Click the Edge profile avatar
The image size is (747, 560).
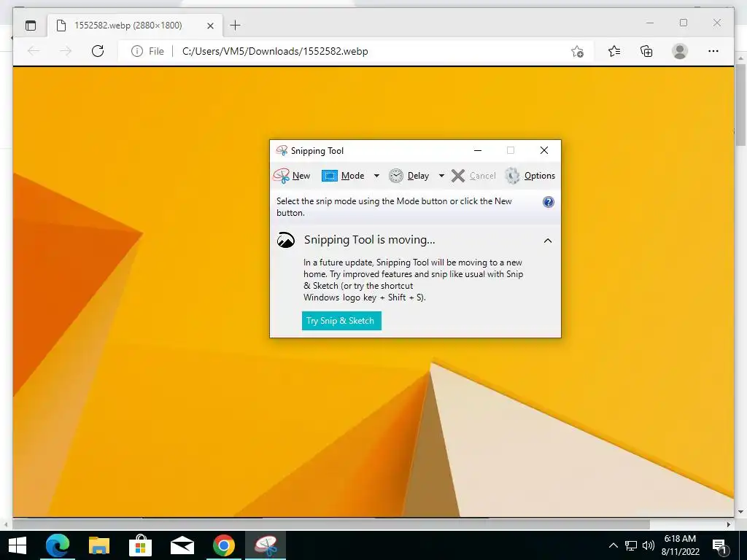pos(680,51)
